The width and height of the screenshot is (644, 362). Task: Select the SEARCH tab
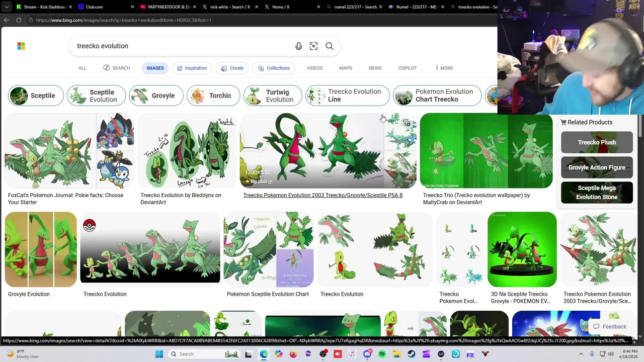click(x=117, y=68)
